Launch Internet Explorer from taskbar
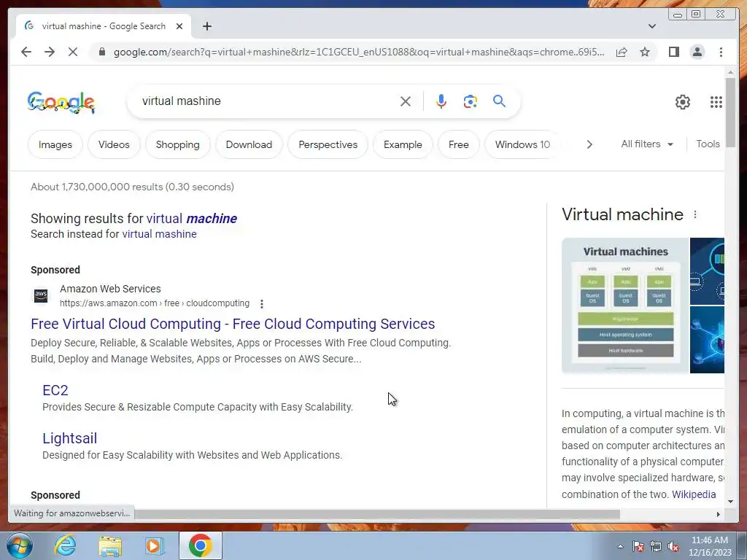This screenshot has height=560, width=747. 65,545
